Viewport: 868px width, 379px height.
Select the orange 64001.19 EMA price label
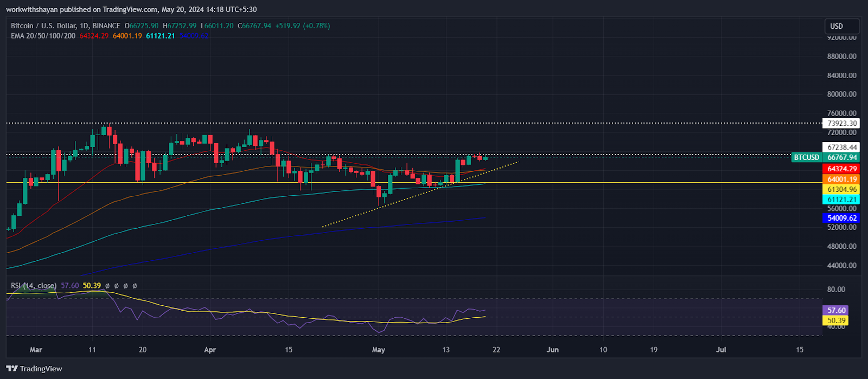841,179
